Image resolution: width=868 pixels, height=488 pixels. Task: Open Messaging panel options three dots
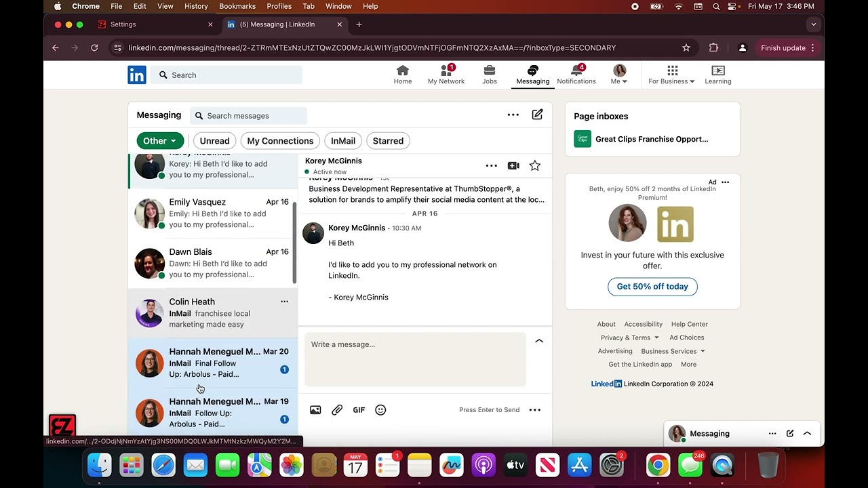point(513,115)
